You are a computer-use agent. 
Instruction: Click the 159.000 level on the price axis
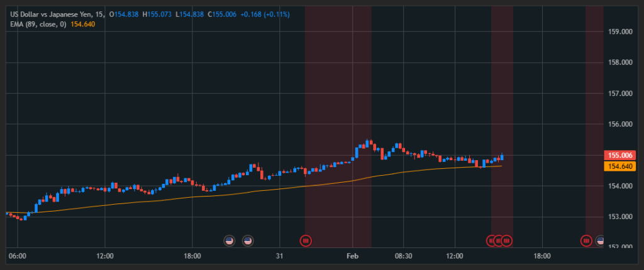620,31
